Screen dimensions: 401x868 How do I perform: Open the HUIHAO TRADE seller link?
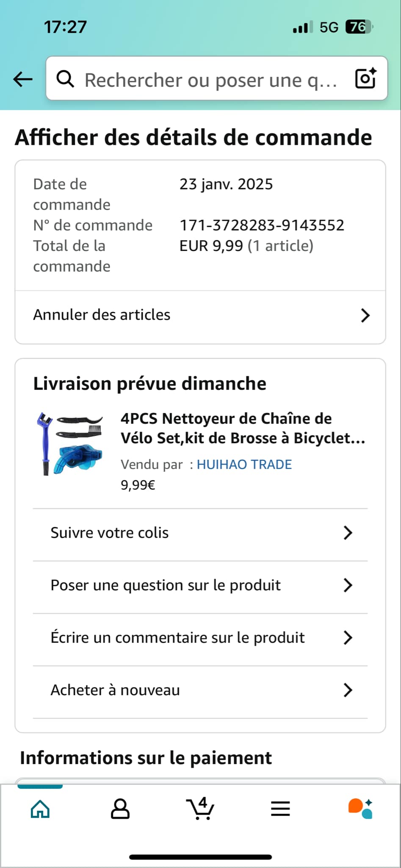244,465
